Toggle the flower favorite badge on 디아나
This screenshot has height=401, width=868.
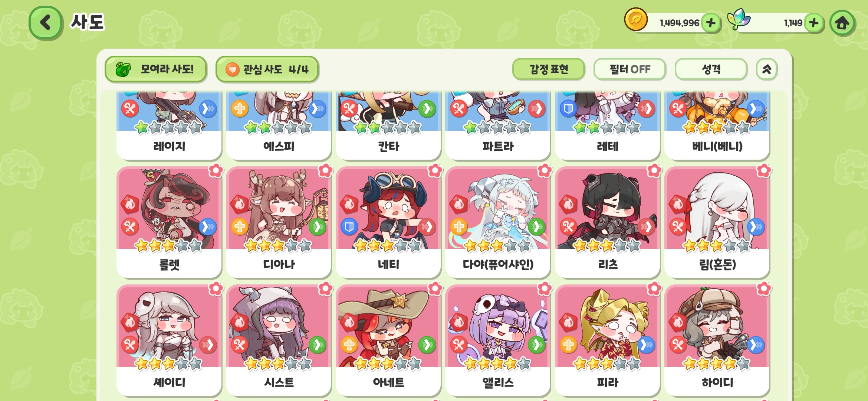tap(325, 171)
